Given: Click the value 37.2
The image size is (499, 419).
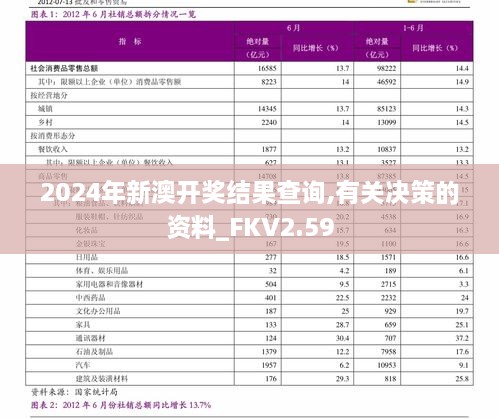Looking at the screenshot, I should [462, 338].
